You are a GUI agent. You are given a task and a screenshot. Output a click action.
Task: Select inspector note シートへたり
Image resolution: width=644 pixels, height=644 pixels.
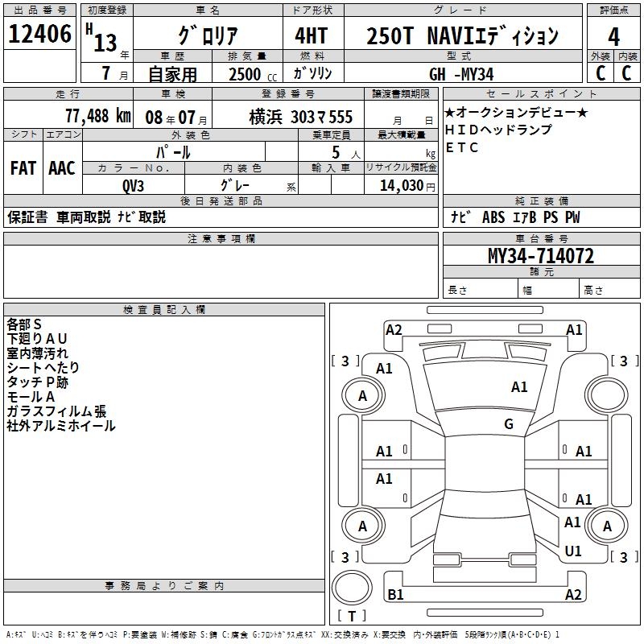[43, 367]
